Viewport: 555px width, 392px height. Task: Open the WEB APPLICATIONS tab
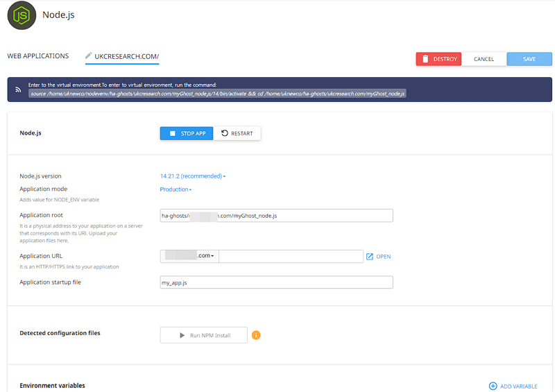pos(38,56)
